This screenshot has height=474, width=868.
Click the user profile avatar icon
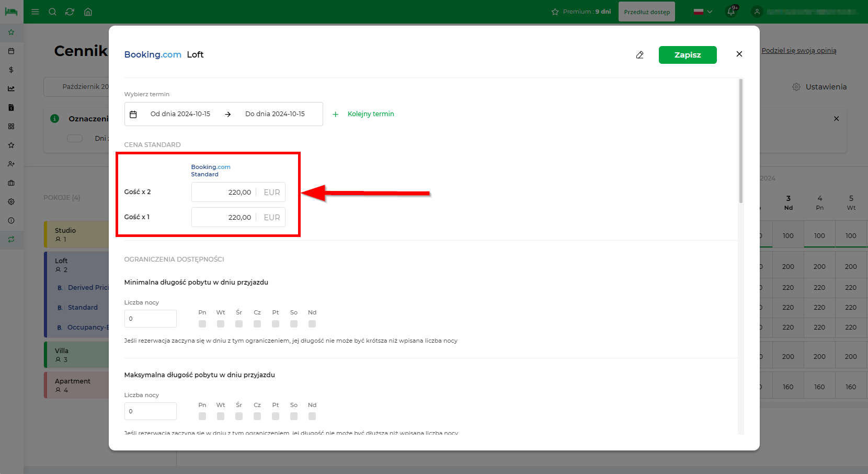pos(757,12)
